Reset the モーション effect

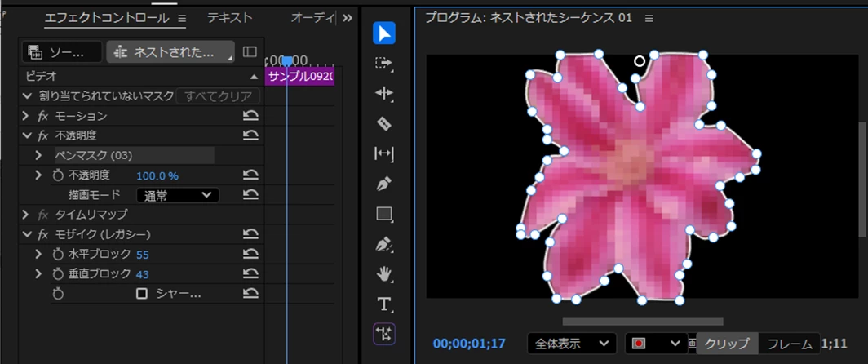pos(250,116)
